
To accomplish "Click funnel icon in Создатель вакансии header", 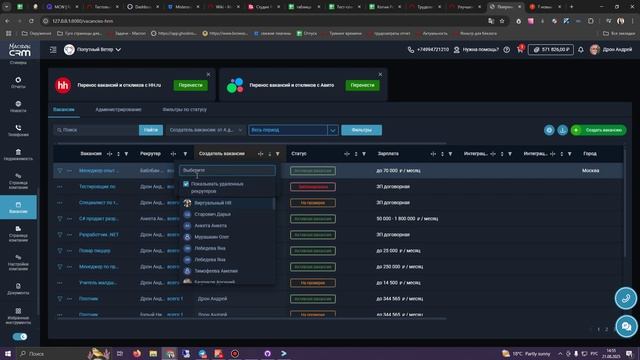I will coord(278,154).
